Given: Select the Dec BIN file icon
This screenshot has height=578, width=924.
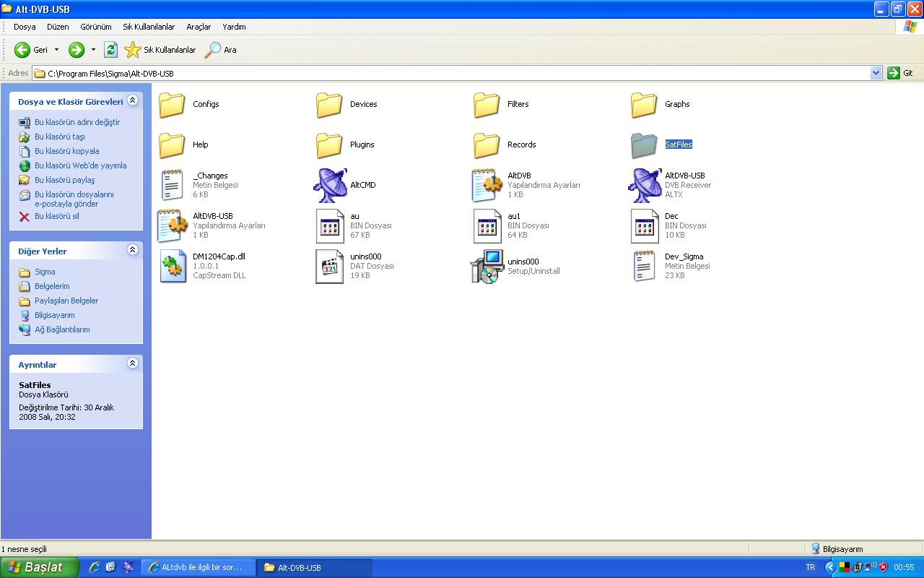Looking at the screenshot, I should (x=645, y=226).
